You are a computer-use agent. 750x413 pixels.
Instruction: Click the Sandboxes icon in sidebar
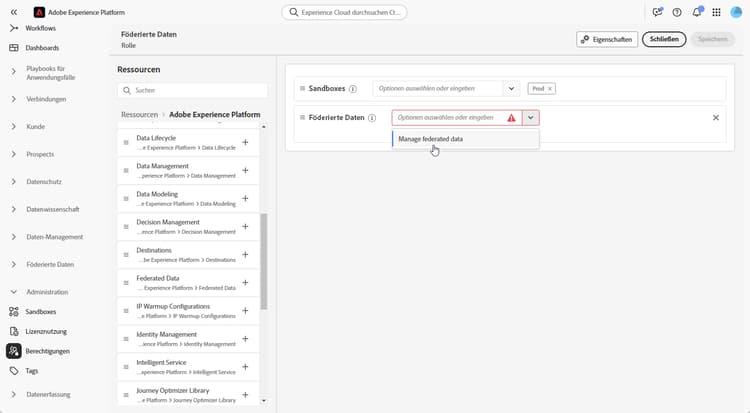pyautogui.click(x=14, y=312)
